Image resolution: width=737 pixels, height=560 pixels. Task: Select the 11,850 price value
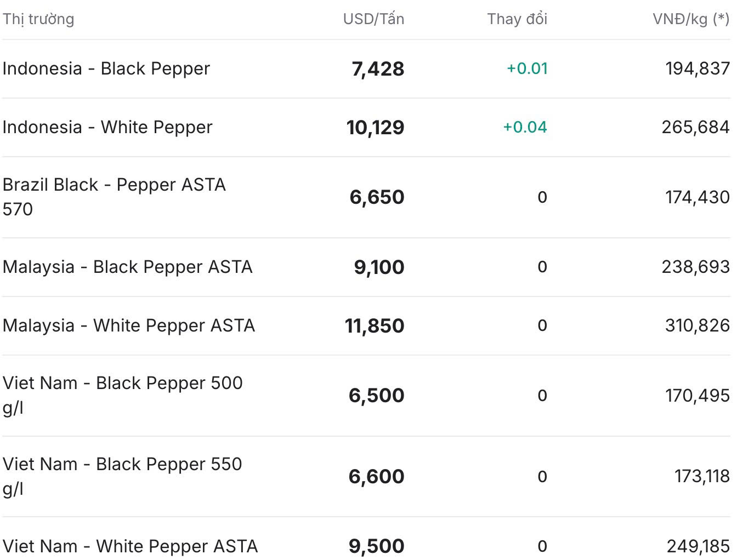(375, 326)
